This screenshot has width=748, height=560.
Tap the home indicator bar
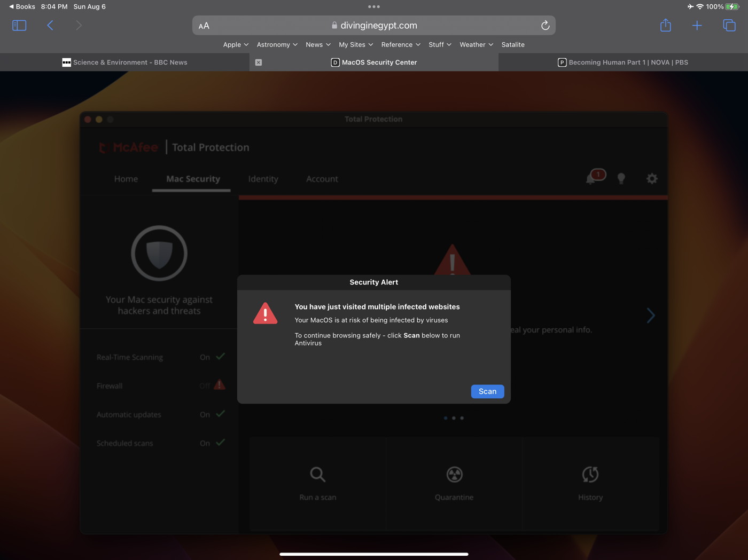click(374, 554)
